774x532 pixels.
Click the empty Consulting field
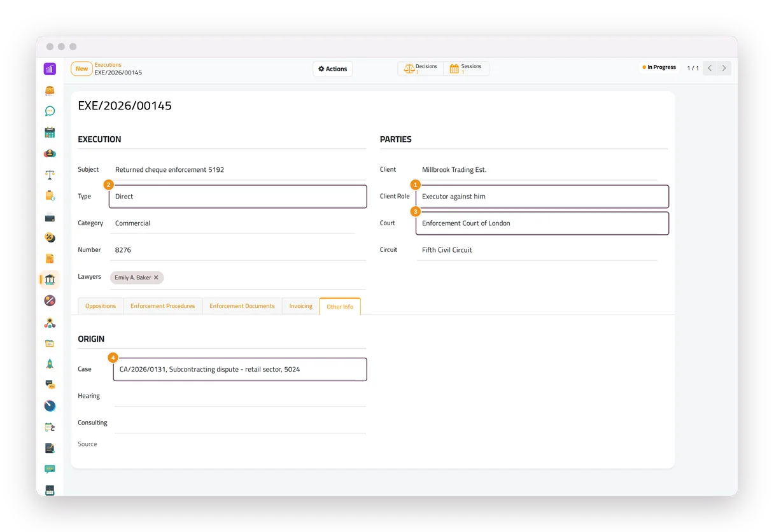coord(240,423)
